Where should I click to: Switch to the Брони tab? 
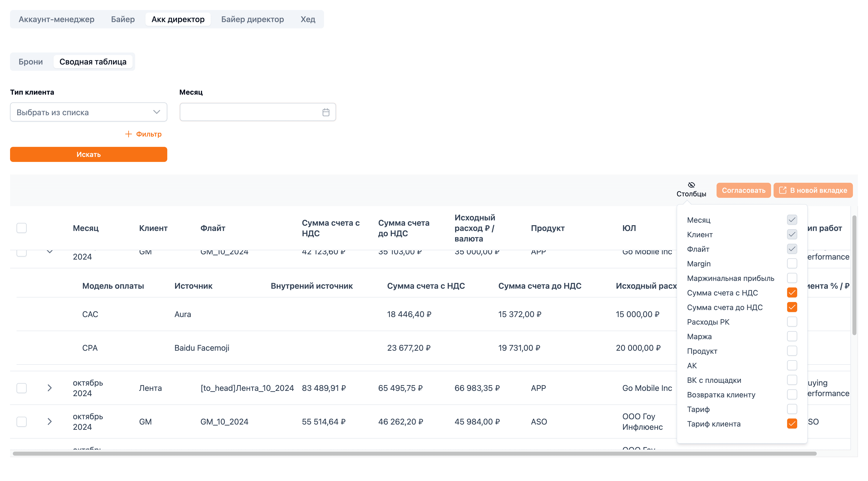point(31,62)
